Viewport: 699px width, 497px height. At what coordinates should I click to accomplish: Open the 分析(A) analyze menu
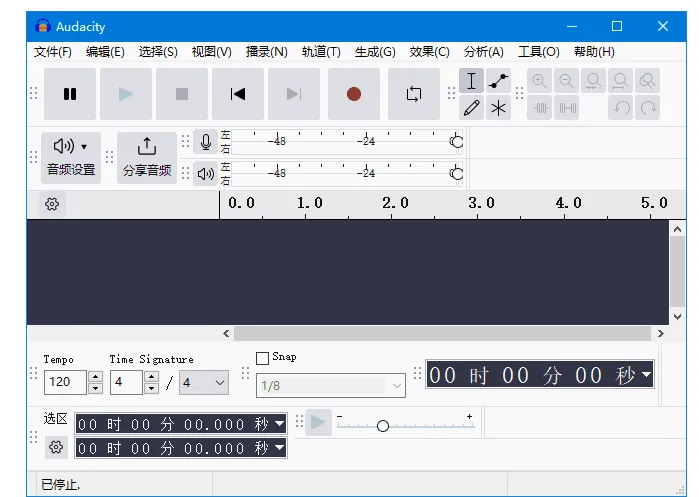(x=484, y=52)
